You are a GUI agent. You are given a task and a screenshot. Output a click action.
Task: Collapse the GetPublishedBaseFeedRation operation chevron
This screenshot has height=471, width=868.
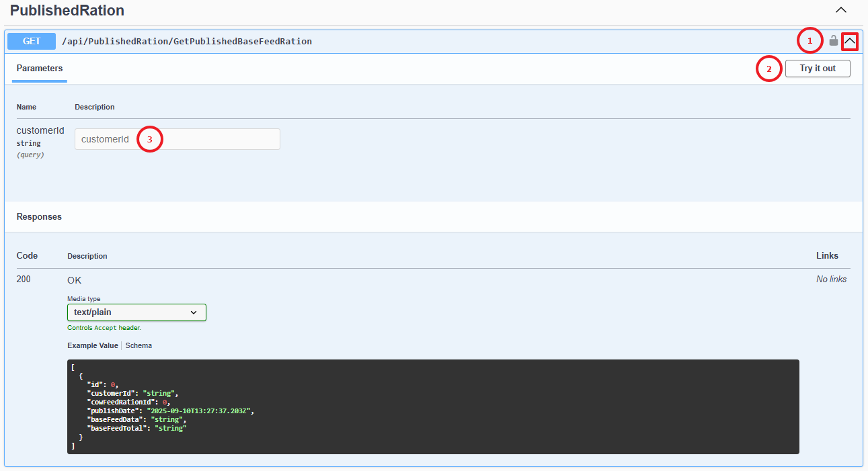click(850, 41)
